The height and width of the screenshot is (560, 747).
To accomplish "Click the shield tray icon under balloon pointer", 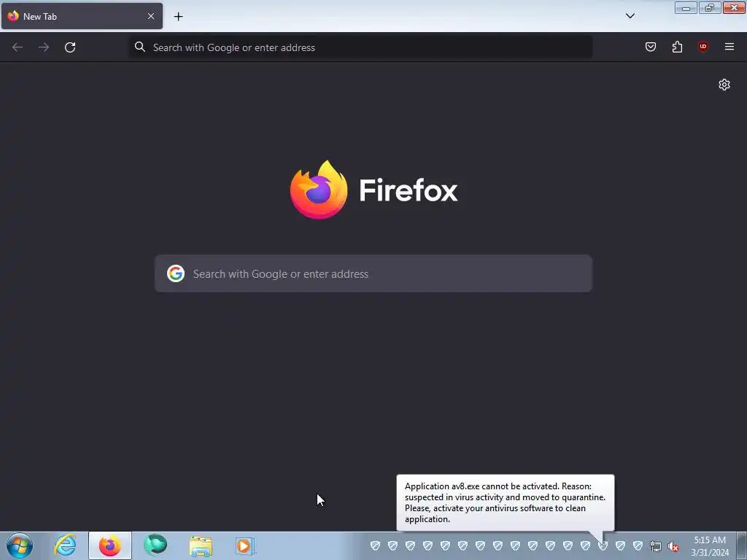I will tap(603, 545).
